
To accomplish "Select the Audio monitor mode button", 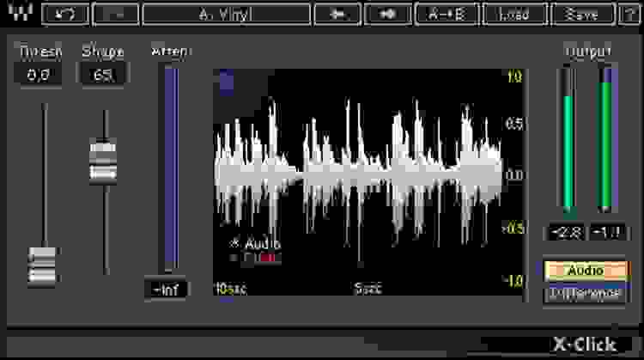I will [x=586, y=271].
